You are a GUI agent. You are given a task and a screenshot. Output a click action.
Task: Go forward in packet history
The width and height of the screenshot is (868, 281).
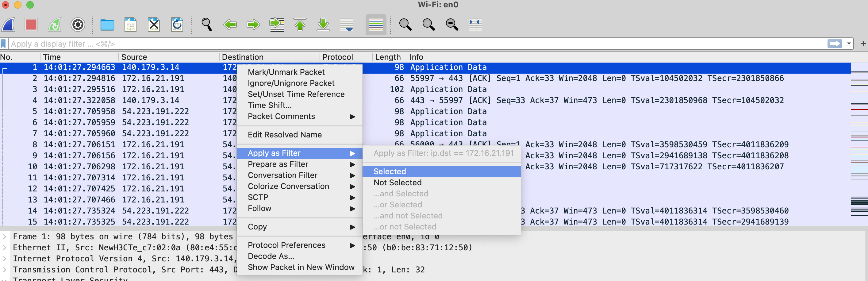pos(253,24)
